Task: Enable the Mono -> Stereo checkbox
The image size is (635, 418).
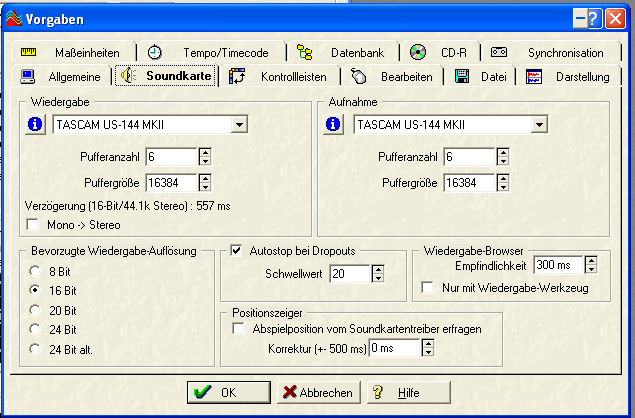Action: [32, 224]
